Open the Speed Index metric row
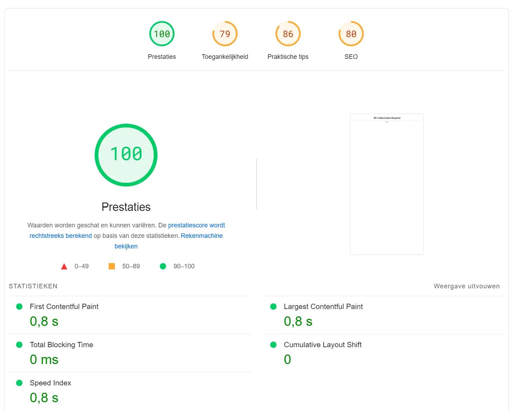The width and height of the screenshot is (532, 412). (x=50, y=383)
